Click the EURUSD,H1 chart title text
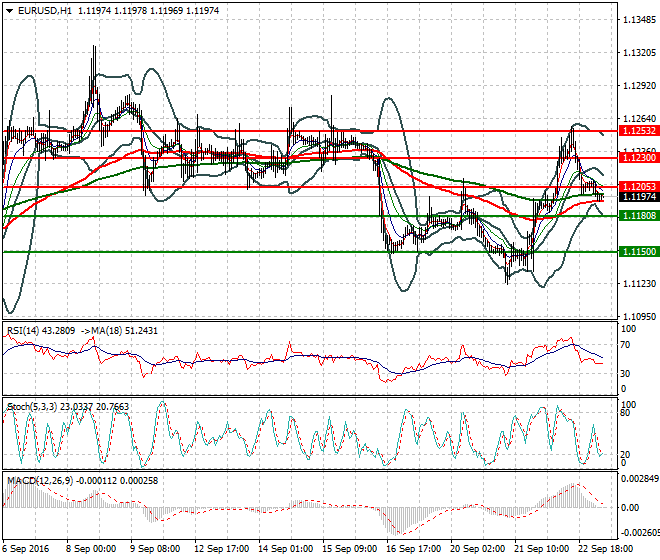 pyautogui.click(x=45, y=11)
